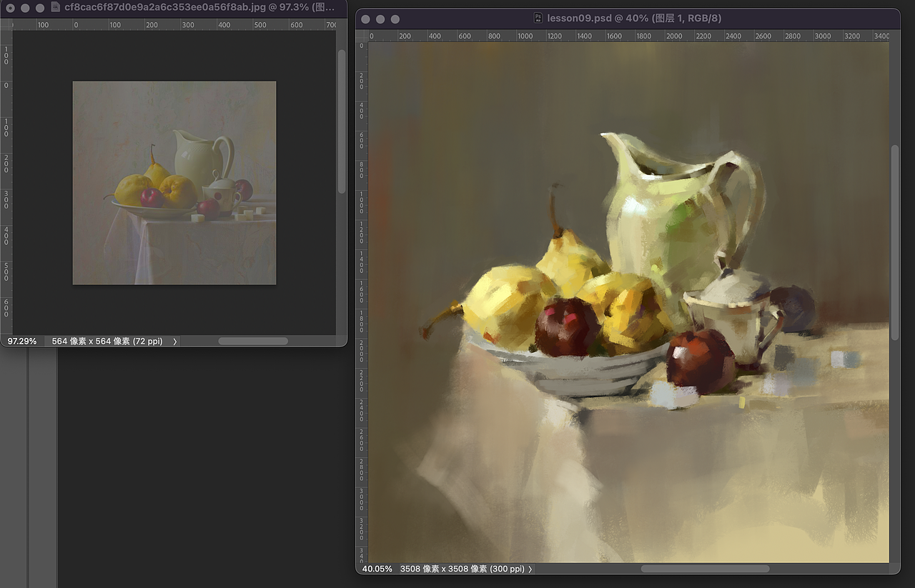Image resolution: width=915 pixels, height=588 pixels.
Task: Click the cf8cac6f87d0e9a2a6c353ee0a56f8ab.jpg window title
Action: [x=199, y=7]
